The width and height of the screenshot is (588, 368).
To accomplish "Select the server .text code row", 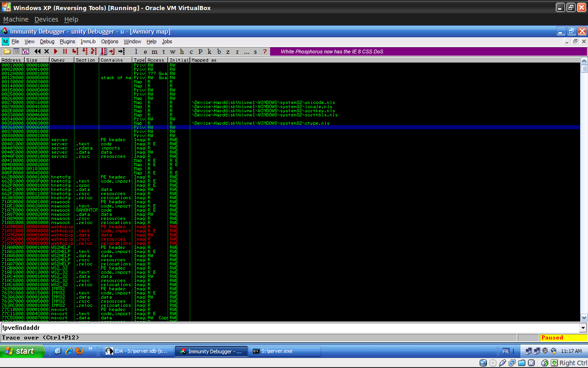I will pos(290,144).
